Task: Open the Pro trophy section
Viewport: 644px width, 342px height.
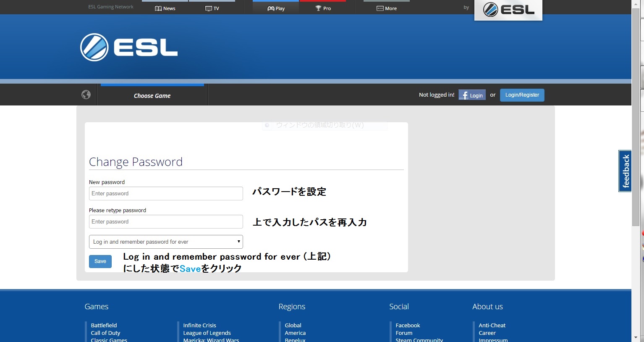Action: (x=323, y=8)
